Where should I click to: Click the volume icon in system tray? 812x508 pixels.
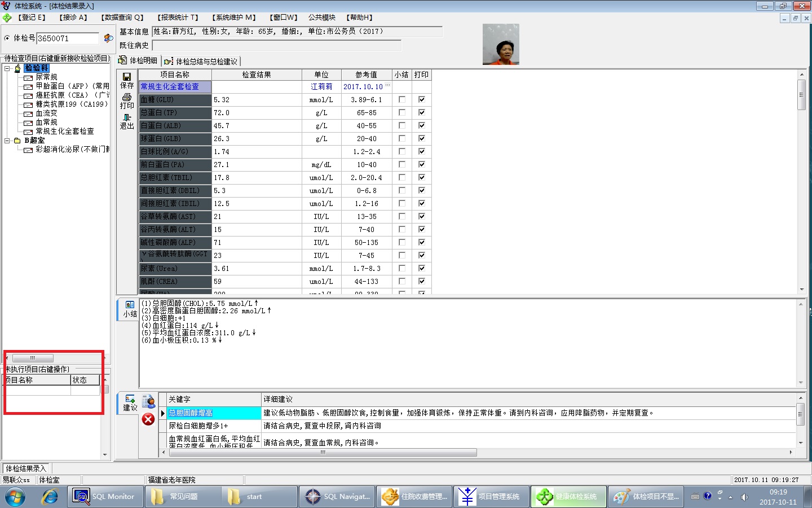coord(744,497)
